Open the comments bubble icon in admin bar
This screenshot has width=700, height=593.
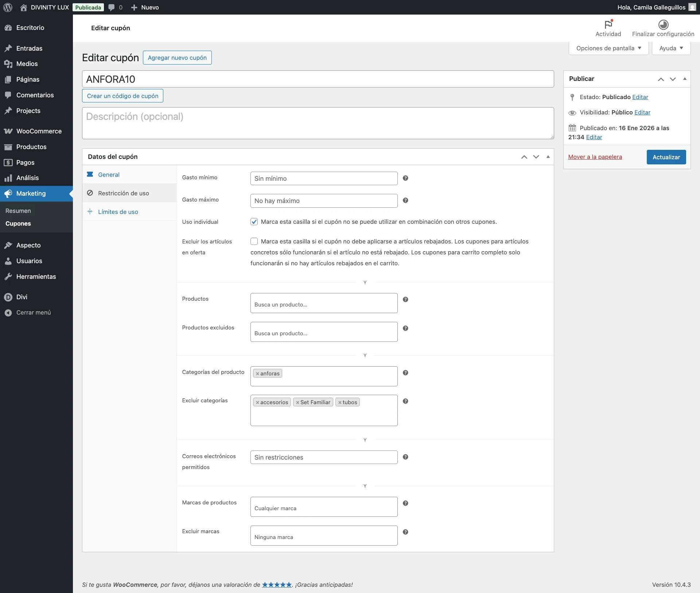[x=112, y=7]
